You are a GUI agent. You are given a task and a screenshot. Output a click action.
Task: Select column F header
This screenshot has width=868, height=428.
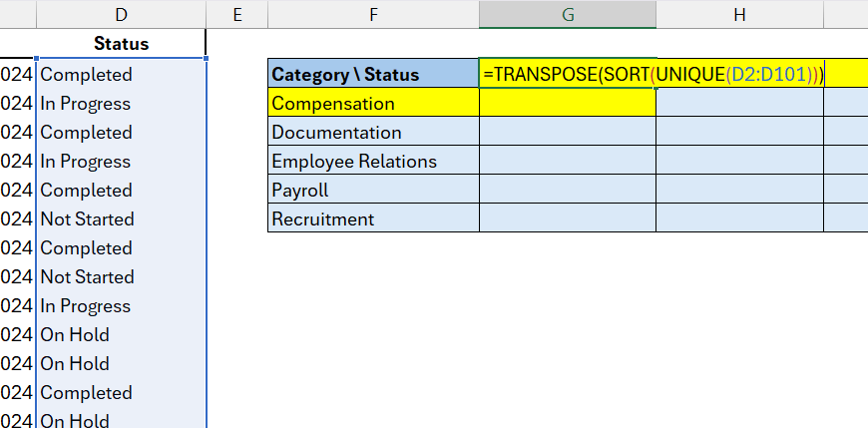pyautogui.click(x=374, y=14)
